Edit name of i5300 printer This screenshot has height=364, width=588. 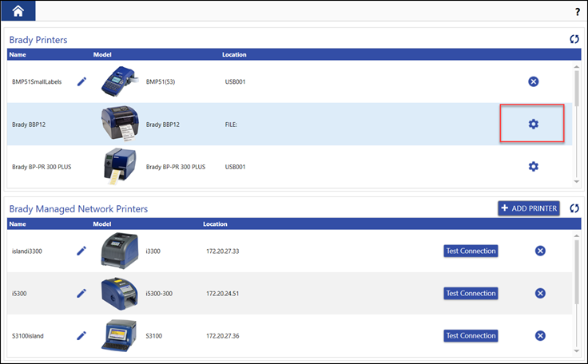click(81, 293)
